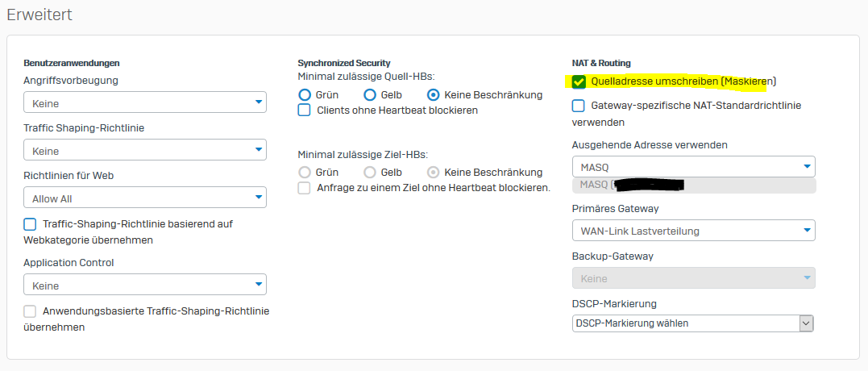Select Grün for minimal Quell-HBs
The height and width of the screenshot is (371, 868).
[305, 94]
